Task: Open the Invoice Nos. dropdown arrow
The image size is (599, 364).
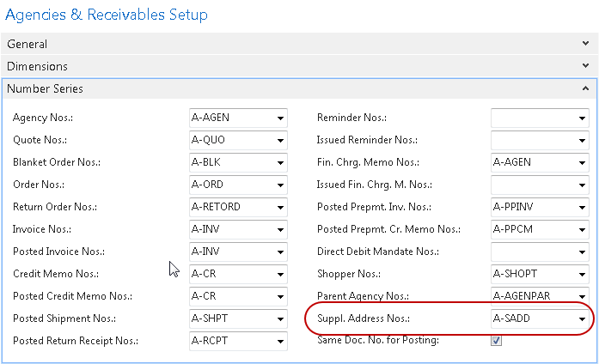Action: (x=280, y=229)
